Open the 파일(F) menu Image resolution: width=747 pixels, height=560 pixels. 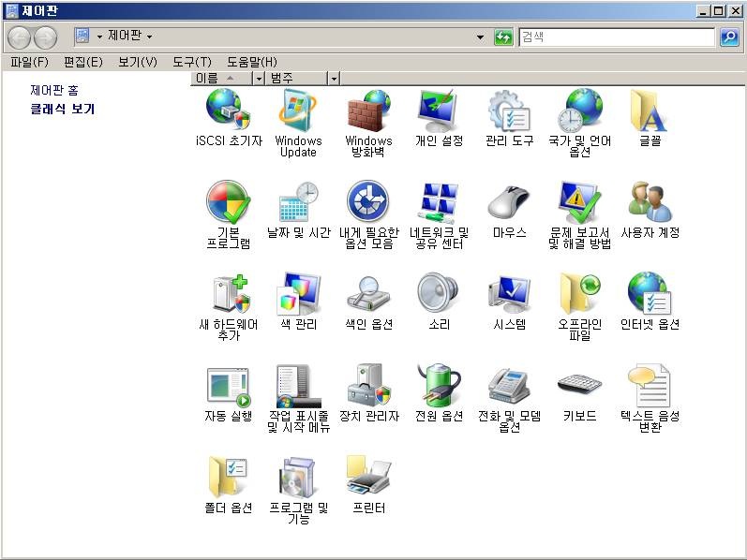[x=30, y=62]
